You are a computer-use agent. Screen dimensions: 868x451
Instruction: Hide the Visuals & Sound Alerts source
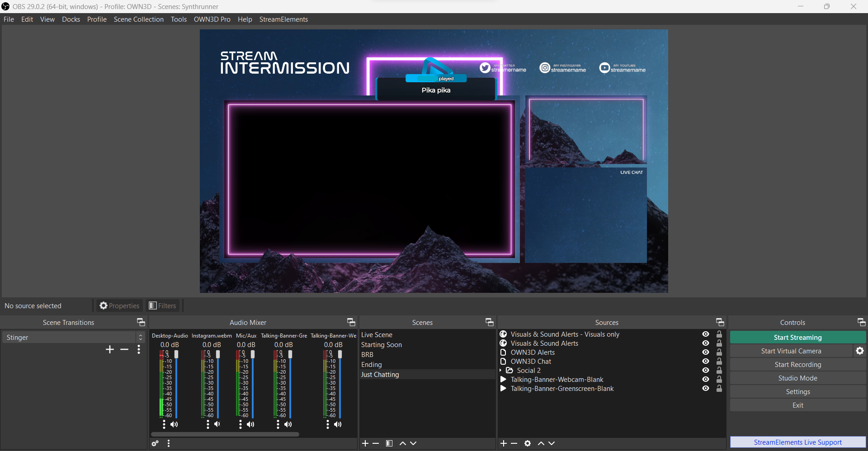pyautogui.click(x=705, y=343)
